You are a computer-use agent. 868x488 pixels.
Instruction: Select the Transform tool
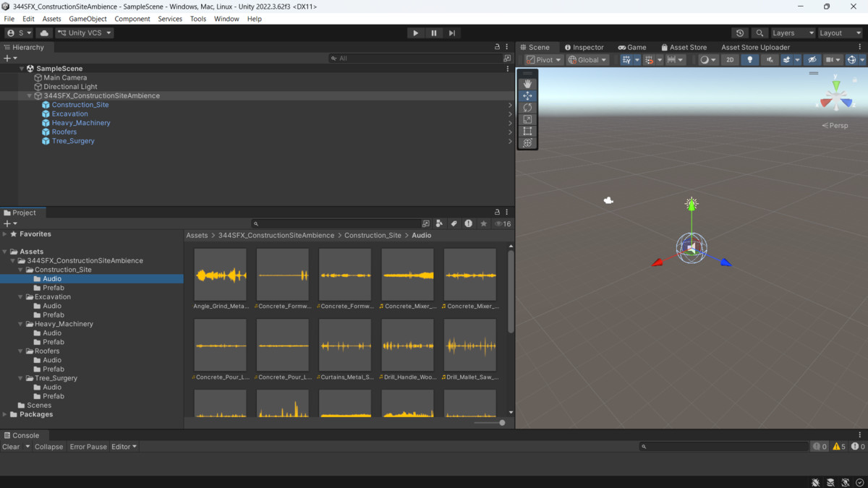(527, 143)
